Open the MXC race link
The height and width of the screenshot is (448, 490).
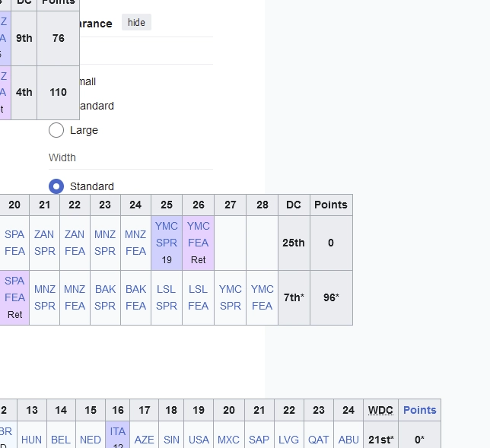tap(228, 440)
